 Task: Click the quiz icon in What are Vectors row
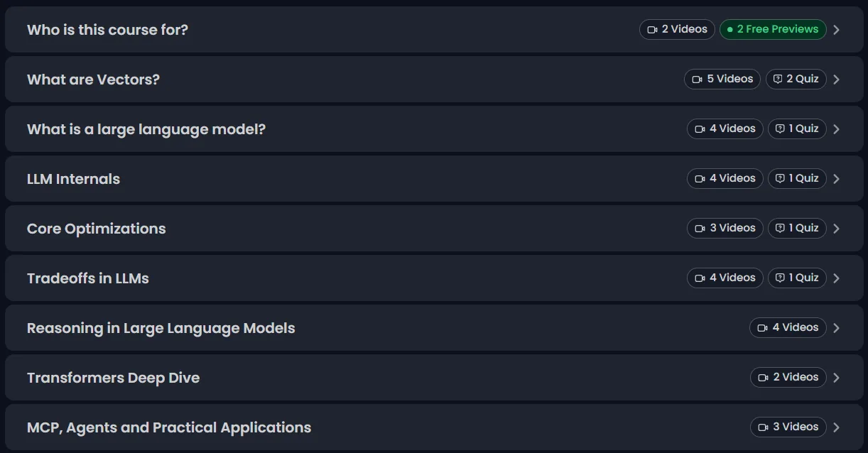tap(778, 80)
